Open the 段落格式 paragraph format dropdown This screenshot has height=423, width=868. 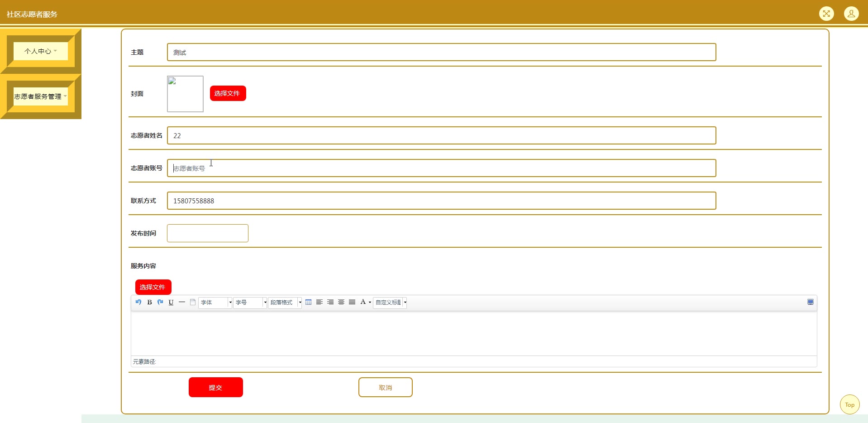pyautogui.click(x=285, y=303)
